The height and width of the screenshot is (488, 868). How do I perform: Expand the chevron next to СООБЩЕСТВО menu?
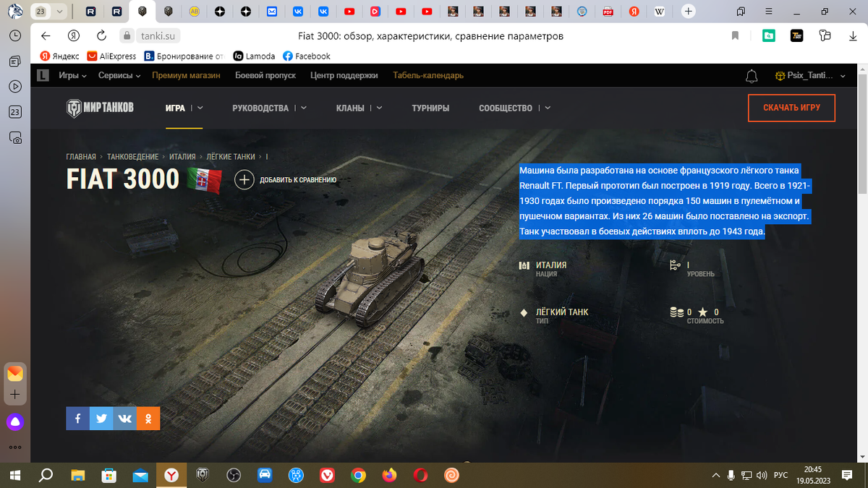(548, 108)
